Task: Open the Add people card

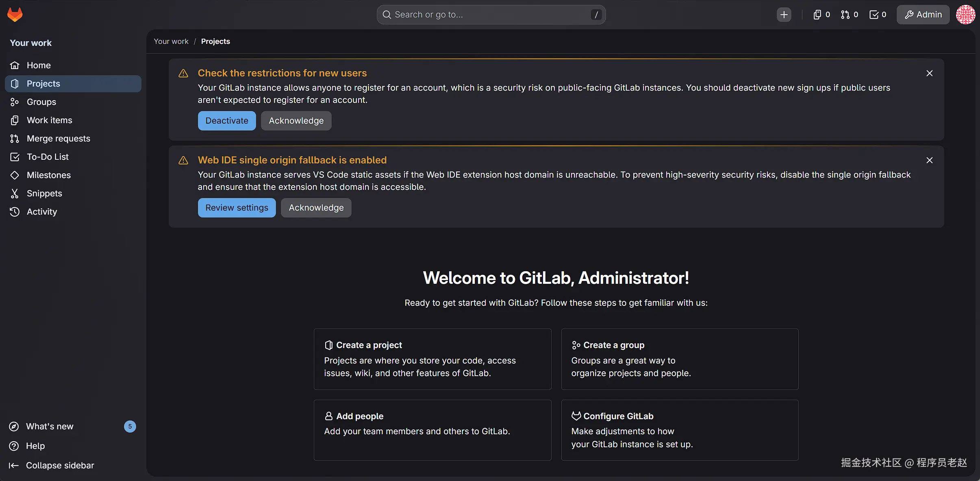Action: (432, 430)
